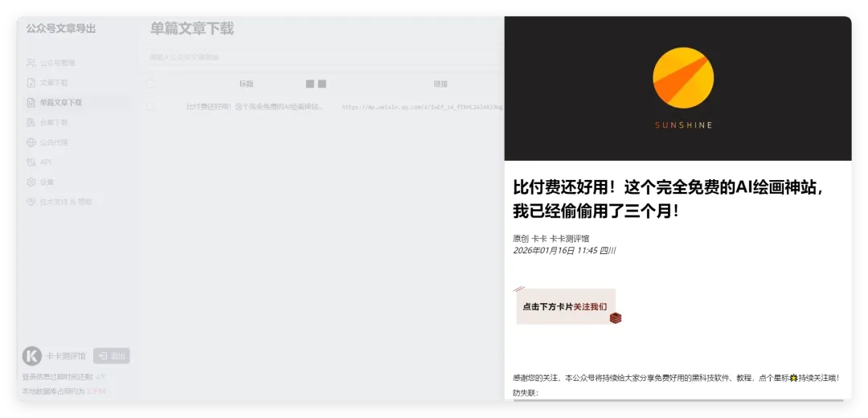The width and height of the screenshot is (868, 418).
Task: Click the 链接 column header
Action: point(440,84)
